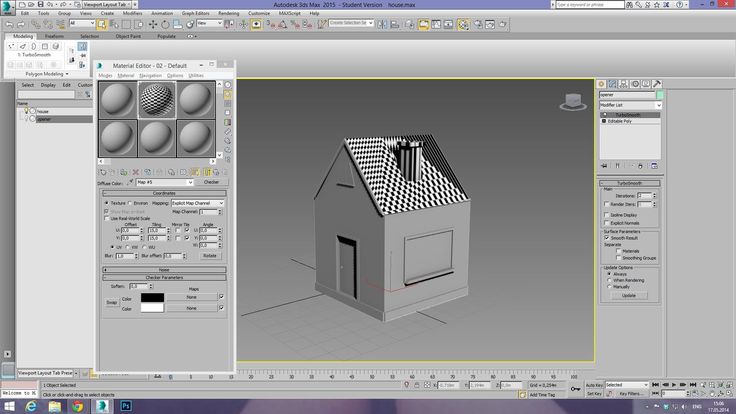This screenshot has width=736, height=414.
Task: Enable the Isoline Display checkbox
Action: (x=608, y=213)
